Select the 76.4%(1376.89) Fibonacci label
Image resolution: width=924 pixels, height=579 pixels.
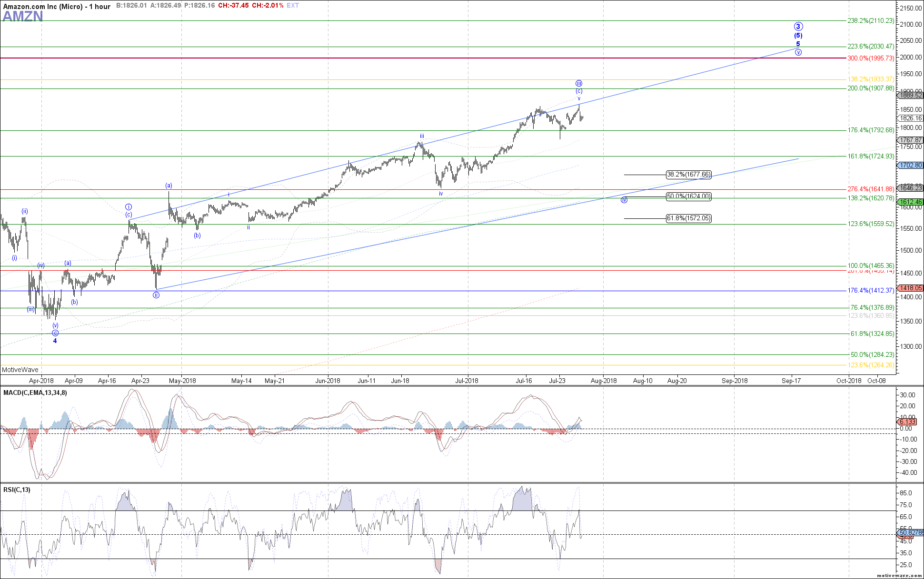click(x=872, y=308)
